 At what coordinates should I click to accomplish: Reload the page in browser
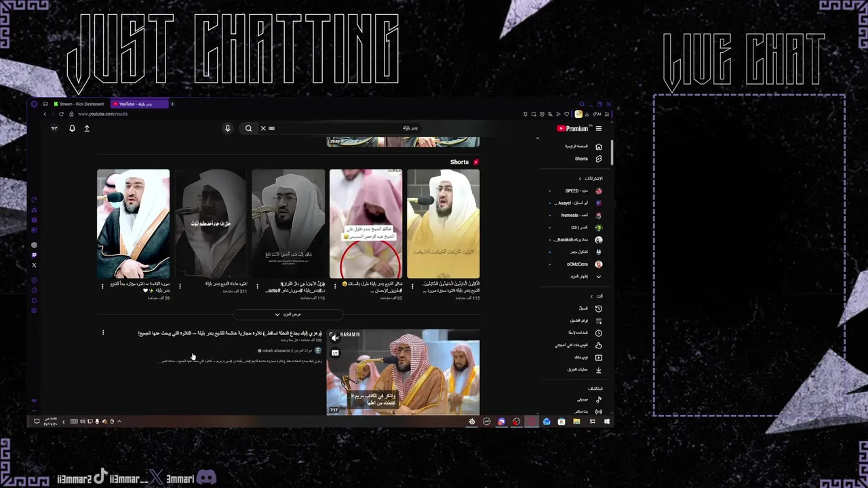(x=61, y=114)
